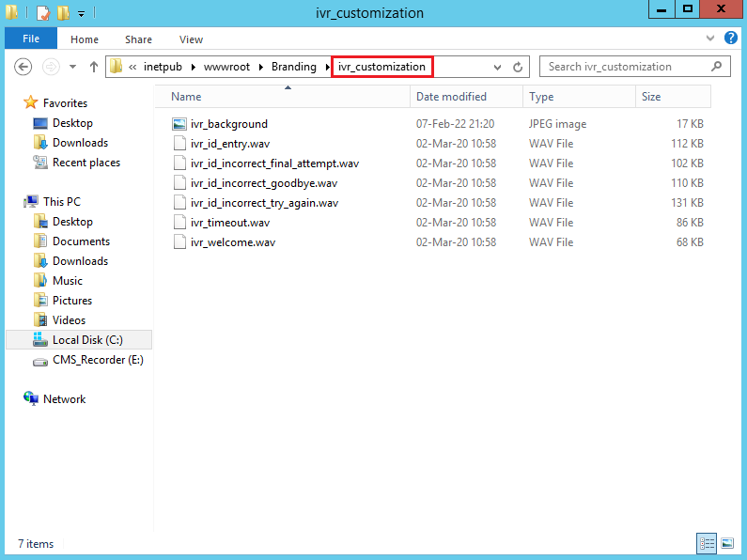Click the Help question mark icon
The height and width of the screenshot is (560, 747).
tap(730, 39)
